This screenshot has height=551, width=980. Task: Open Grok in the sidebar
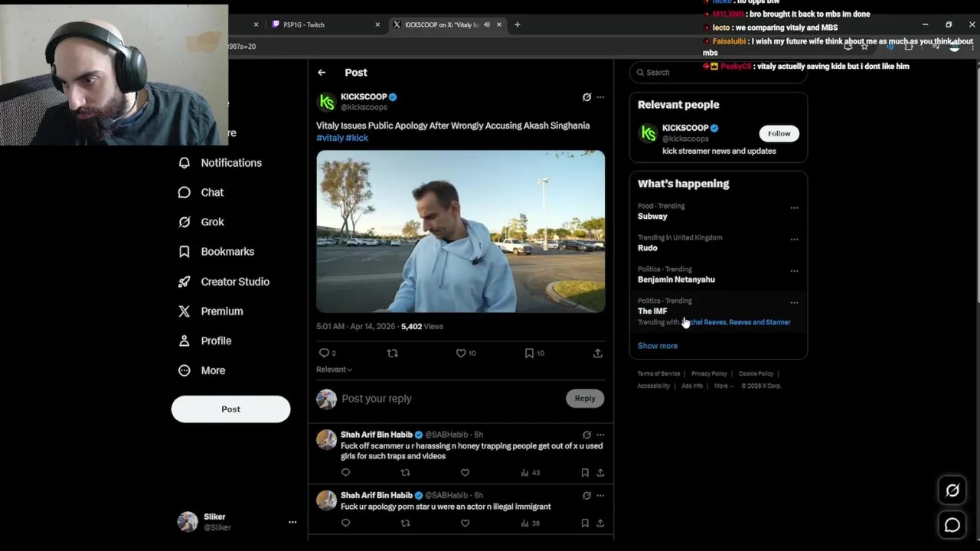coord(201,222)
